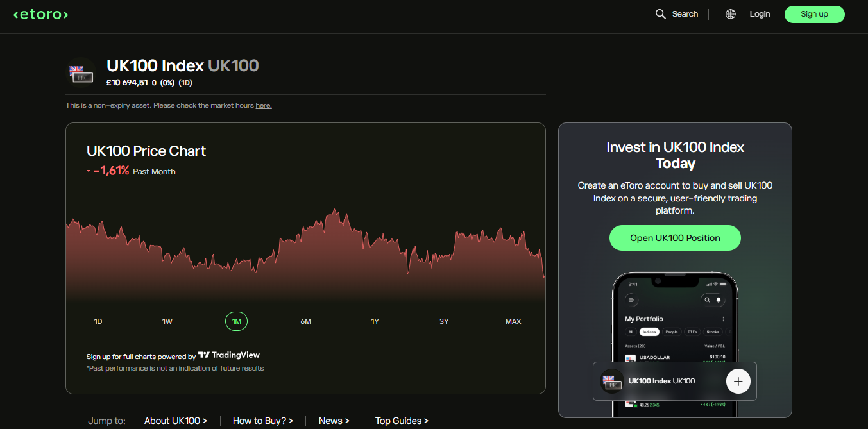Select the MAX chart range

click(513, 321)
